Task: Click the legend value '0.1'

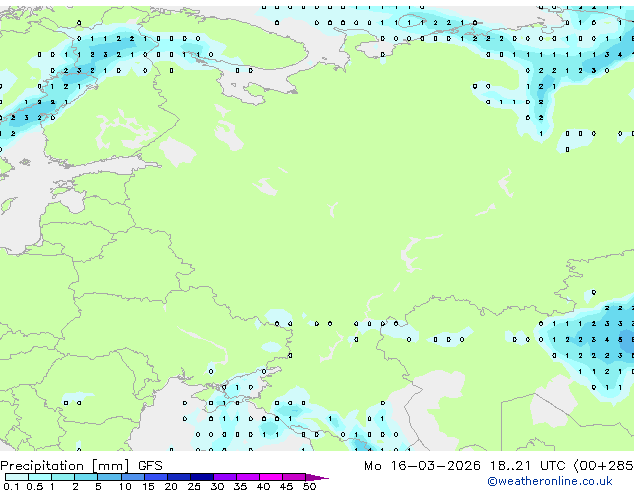Action: point(11,486)
